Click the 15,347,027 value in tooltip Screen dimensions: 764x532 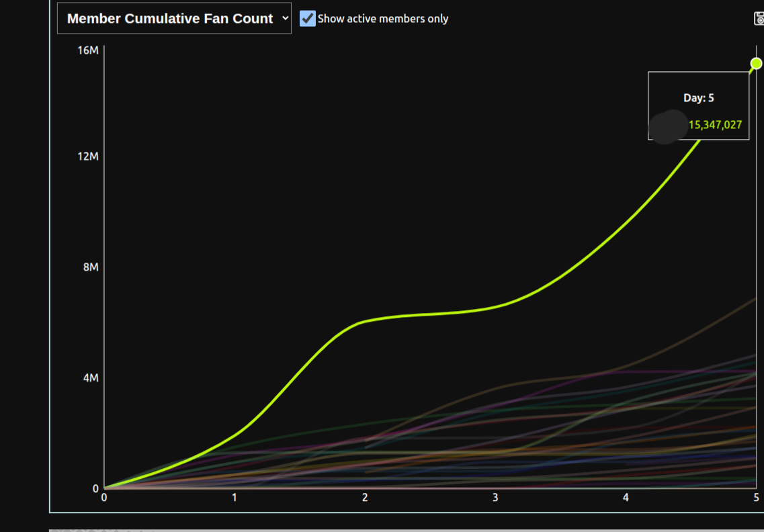715,125
